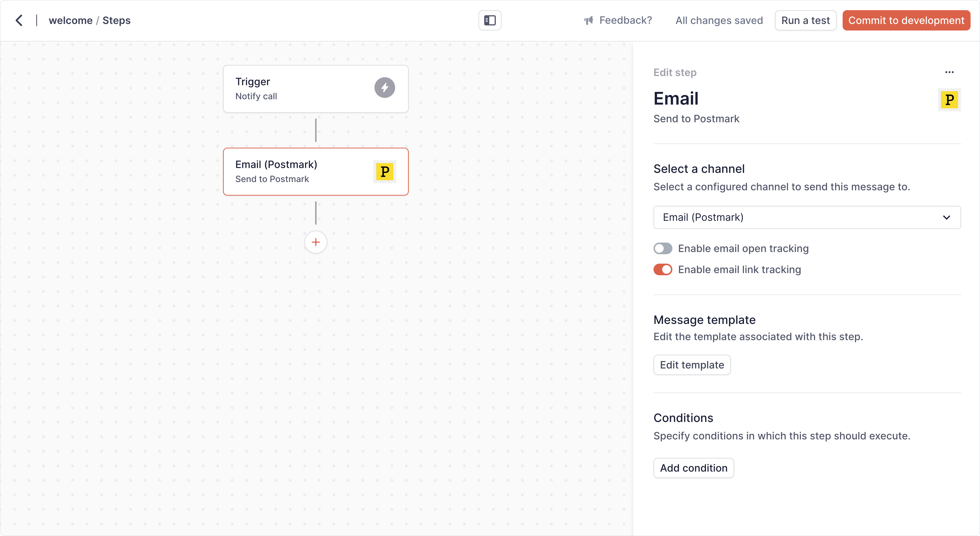Screen dimensions: 980x536
Task: Click the Postmark email provider icon
Action: pyautogui.click(x=385, y=172)
